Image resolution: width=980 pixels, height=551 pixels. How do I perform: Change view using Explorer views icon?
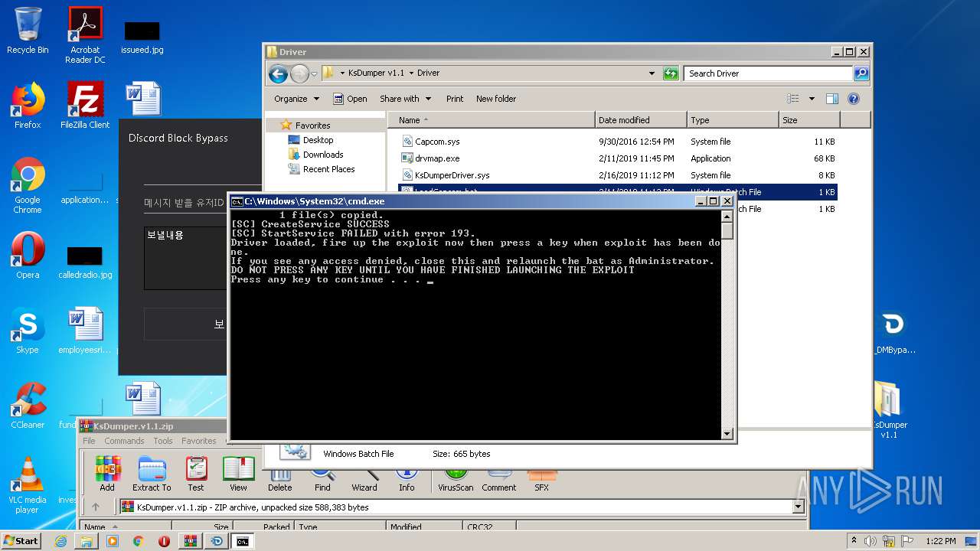pos(793,99)
